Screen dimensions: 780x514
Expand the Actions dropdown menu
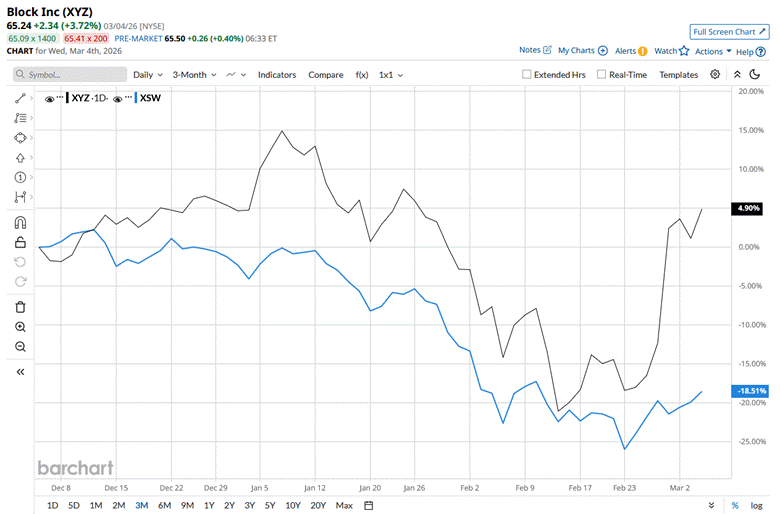(713, 50)
